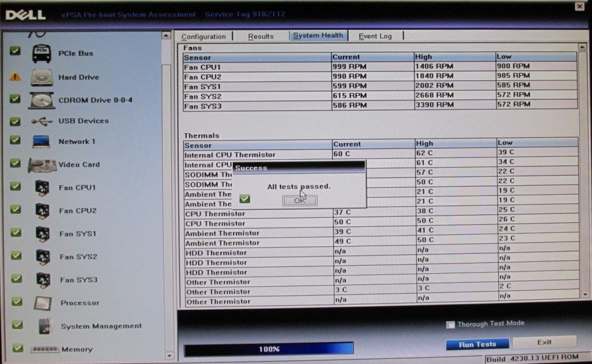Select the Video Card icon
Screen dimensions: 592x364
coord(42,165)
